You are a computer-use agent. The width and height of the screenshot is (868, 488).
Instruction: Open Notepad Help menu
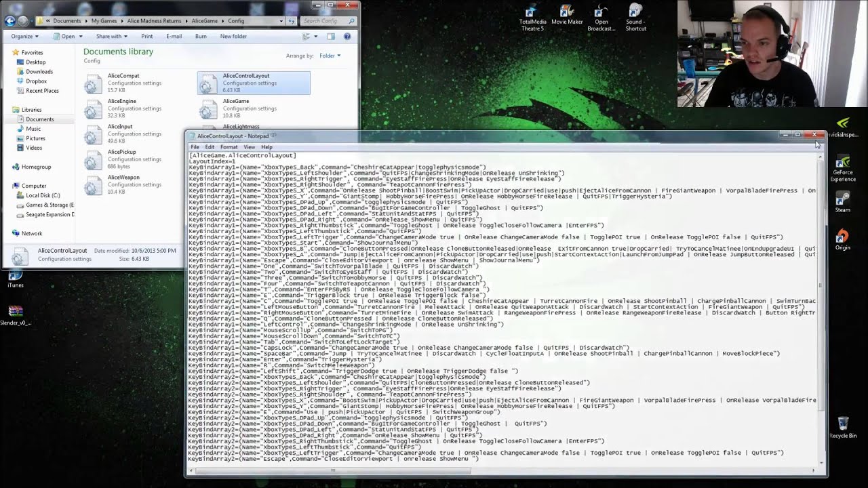click(267, 147)
